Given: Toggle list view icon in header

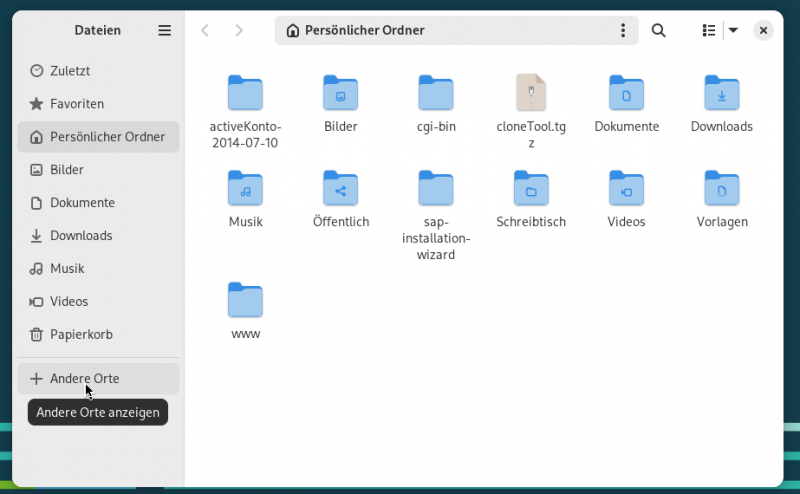Looking at the screenshot, I should click(709, 30).
